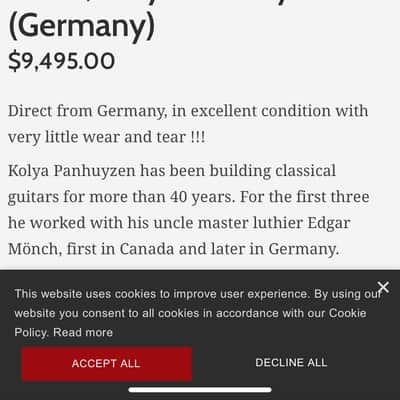
Task: Click the (Germany) product title heading
Action: pos(81,27)
